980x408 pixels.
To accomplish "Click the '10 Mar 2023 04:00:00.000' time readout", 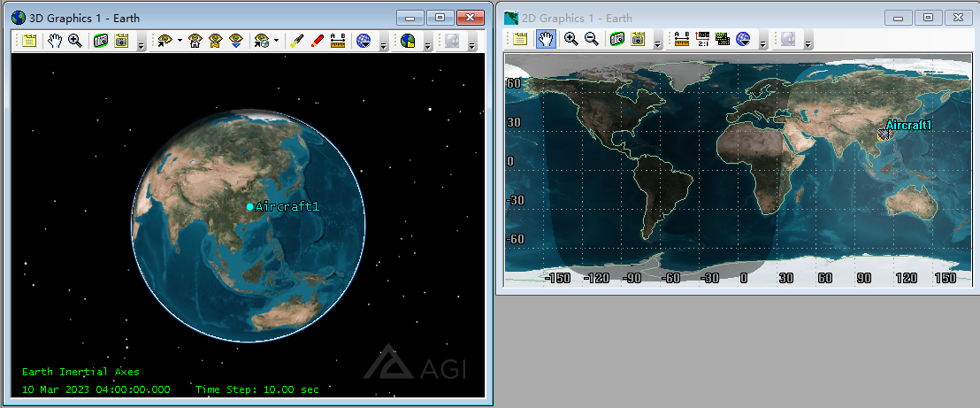I will (96, 389).
